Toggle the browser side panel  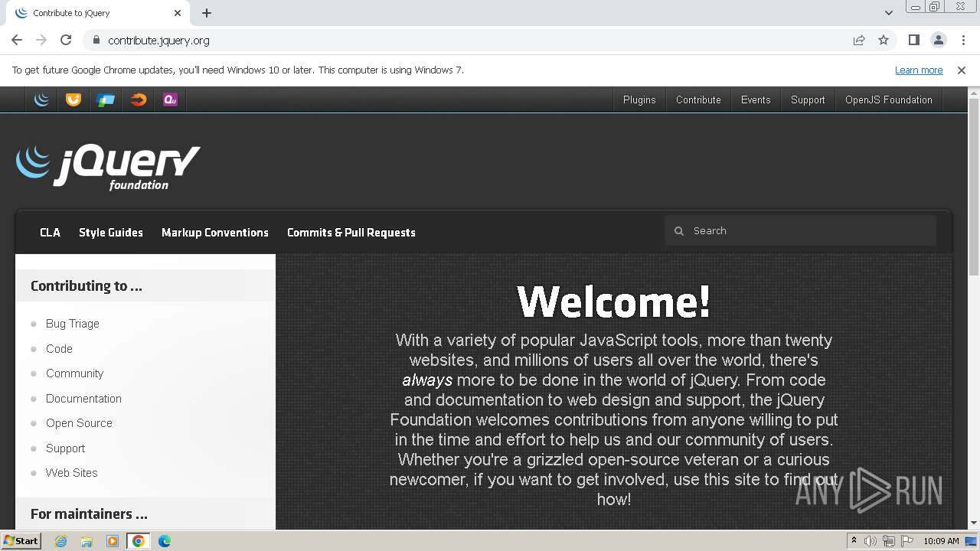[x=914, y=41]
